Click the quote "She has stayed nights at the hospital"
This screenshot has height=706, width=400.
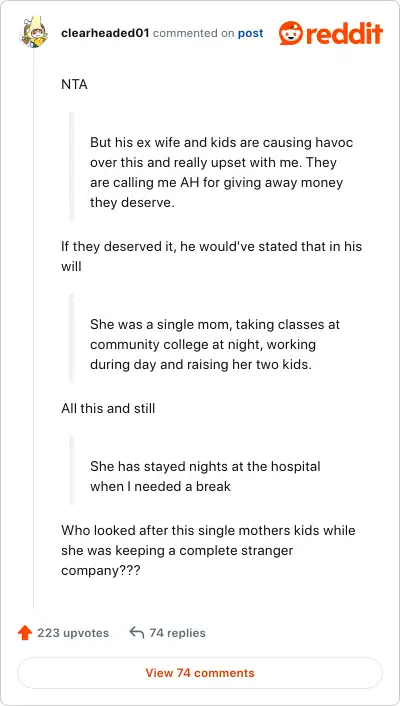[x=205, y=476]
